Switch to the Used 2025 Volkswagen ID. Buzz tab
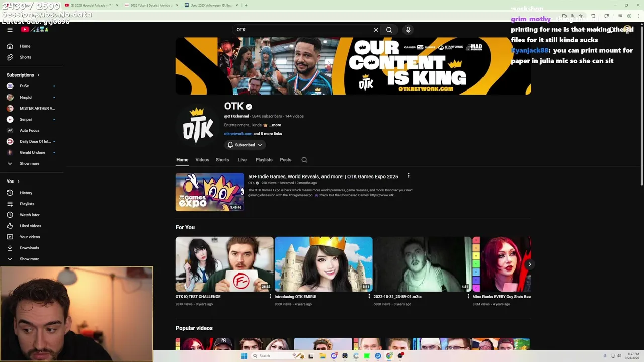 point(211,5)
